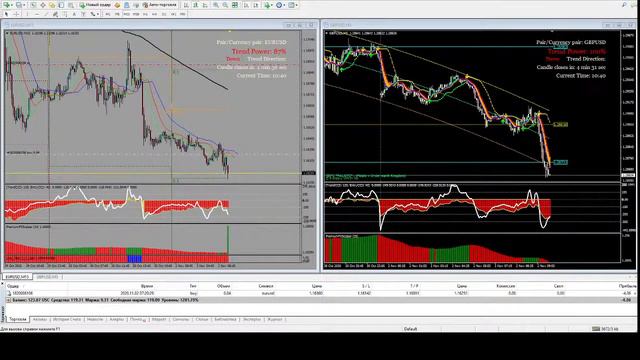The height and width of the screenshot is (360, 640).
Task: Toggle the Авто-торговля button
Action: click(160, 5)
